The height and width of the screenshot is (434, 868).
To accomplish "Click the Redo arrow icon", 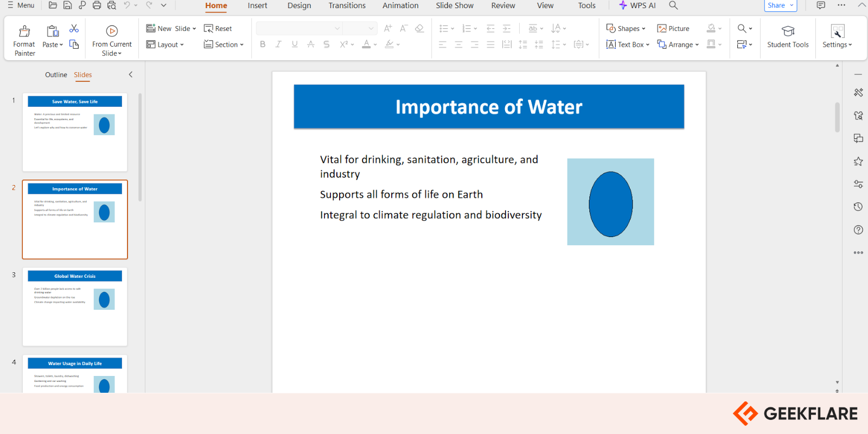I will pyautogui.click(x=149, y=5).
